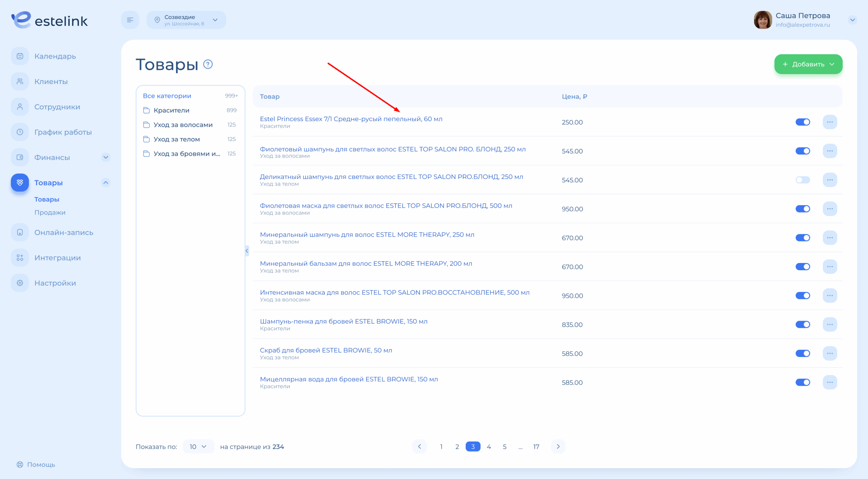The width and height of the screenshot is (868, 479).
Task: Open the Красители folder icon
Action: [146, 110]
